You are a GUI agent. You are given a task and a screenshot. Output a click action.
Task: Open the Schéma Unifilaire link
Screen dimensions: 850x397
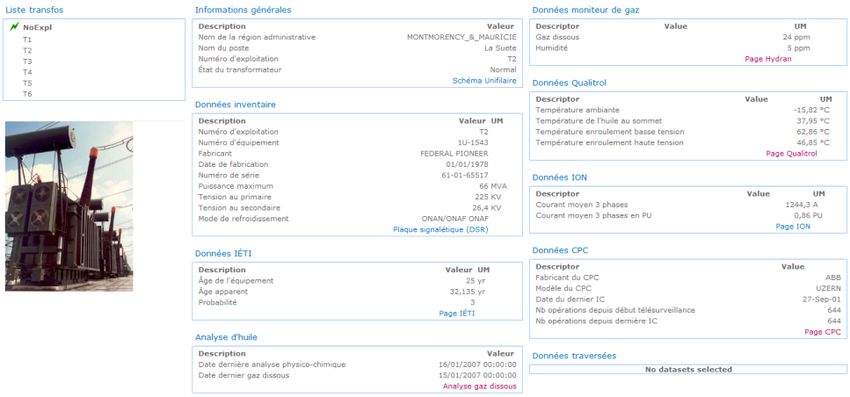485,81
